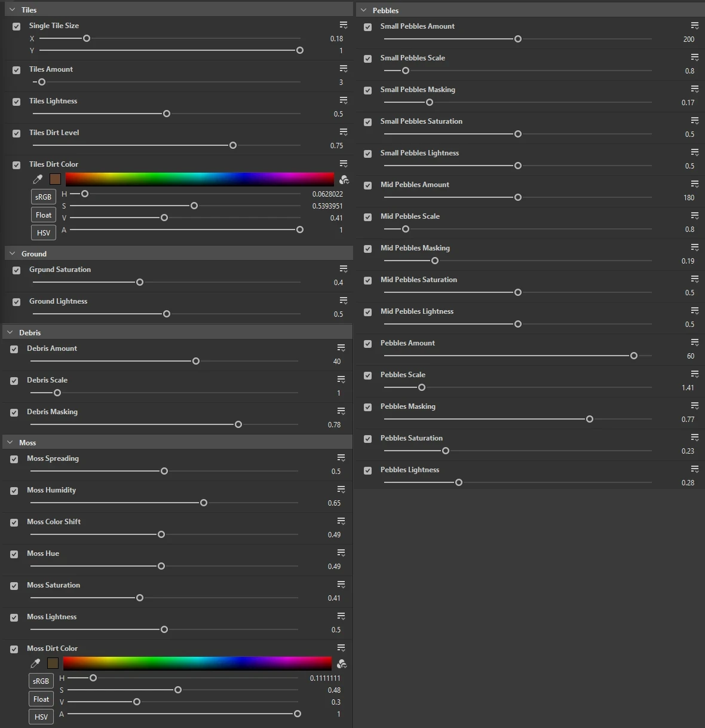The image size is (705, 728).
Task: Disable the Tiles Dirt Level checkbox
Action: tap(16, 133)
